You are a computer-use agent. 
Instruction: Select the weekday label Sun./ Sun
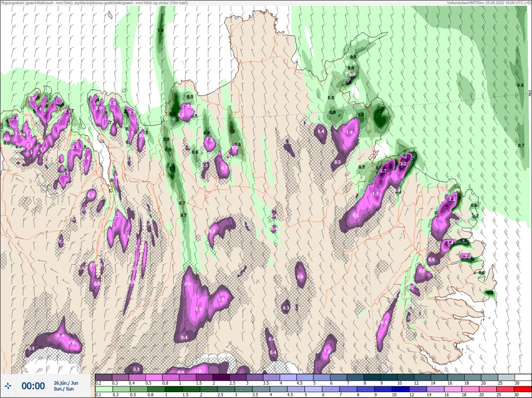tap(64, 389)
